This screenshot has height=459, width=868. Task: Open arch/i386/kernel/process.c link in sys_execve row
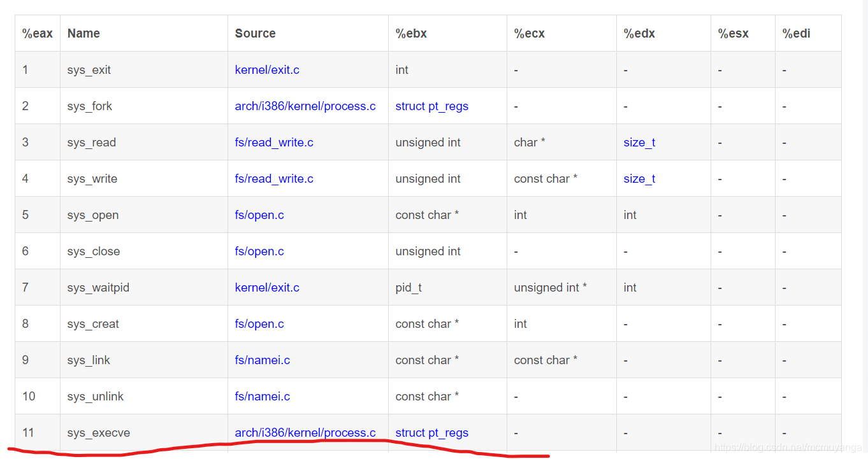(305, 433)
